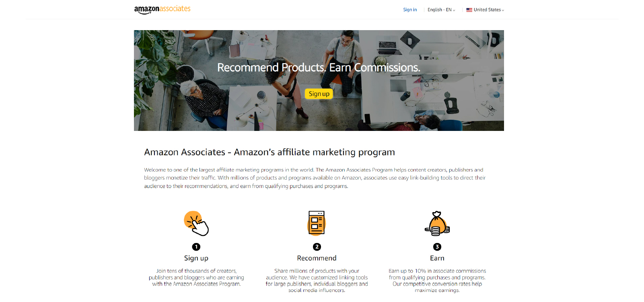Click the Recommend step heading
This screenshot has width=644, height=302.
tap(317, 258)
